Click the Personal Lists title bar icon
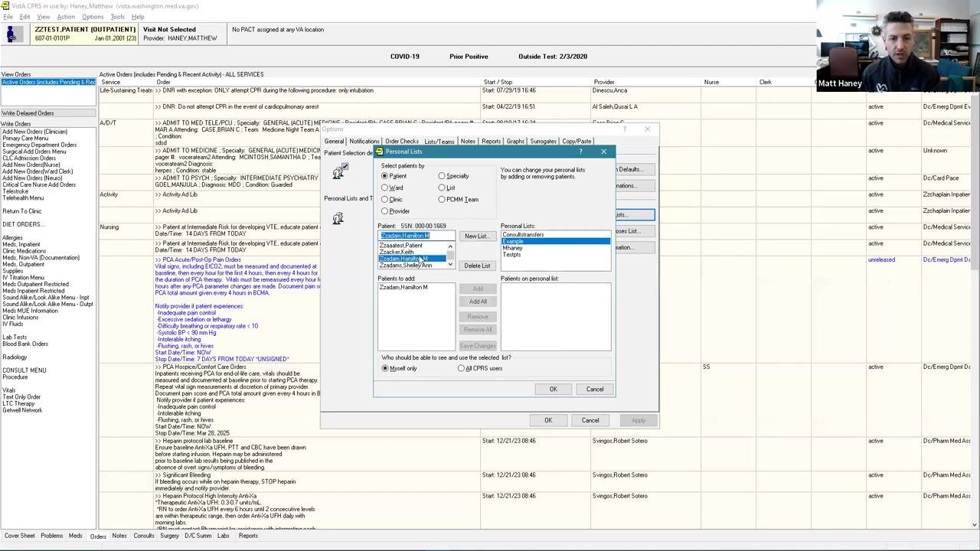 380,152
